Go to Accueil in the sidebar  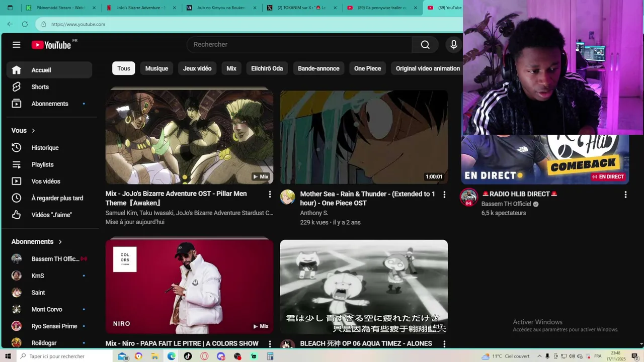(x=49, y=70)
